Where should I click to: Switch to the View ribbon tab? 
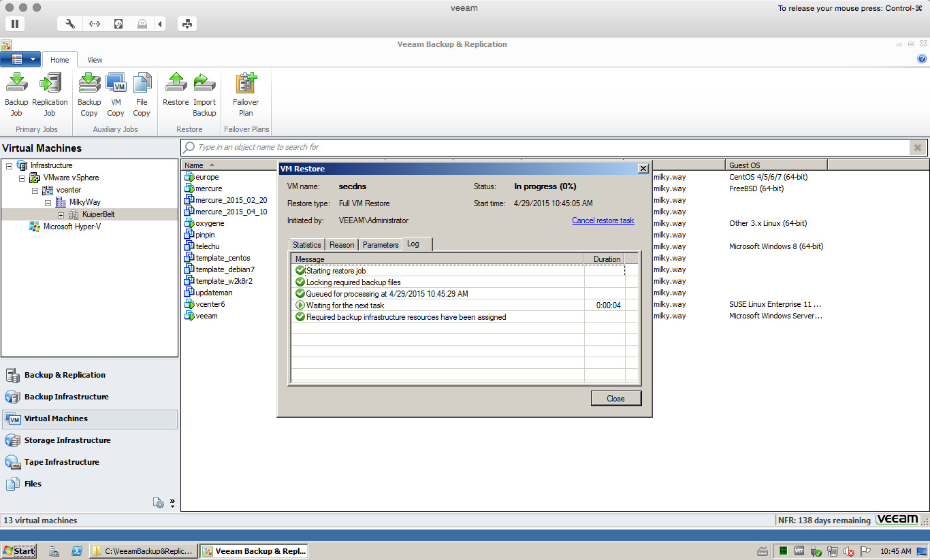[x=95, y=60]
